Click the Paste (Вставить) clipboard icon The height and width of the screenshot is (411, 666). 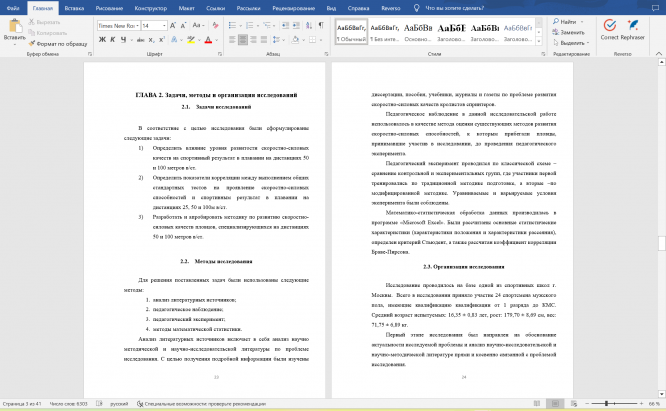(x=15, y=26)
